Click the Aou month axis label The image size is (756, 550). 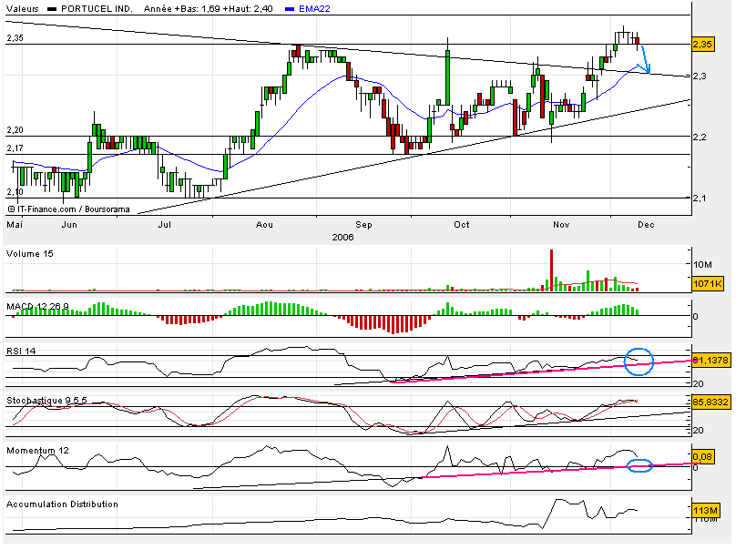click(x=264, y=225)
